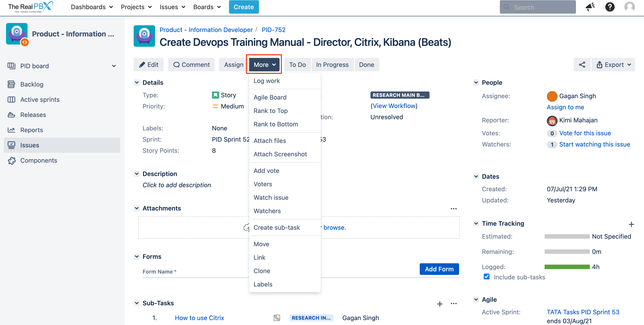Image resolution: width=644 pixels, height=325 pixels.
Task: Click the Create button
Action: pyautogui.click(x=244, y=7)
